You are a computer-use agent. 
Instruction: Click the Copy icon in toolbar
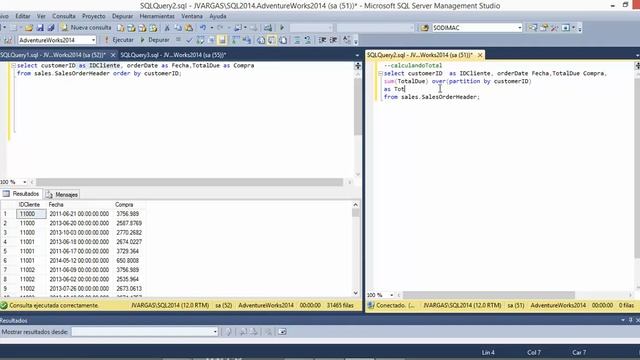click(178, 28)
